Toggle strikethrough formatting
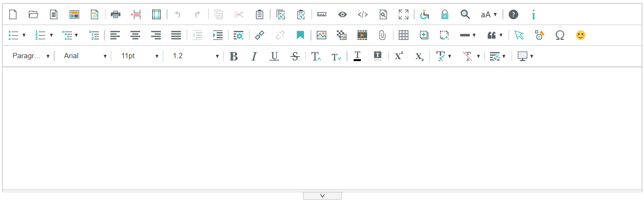644x202 pixels. coord(295,56)
